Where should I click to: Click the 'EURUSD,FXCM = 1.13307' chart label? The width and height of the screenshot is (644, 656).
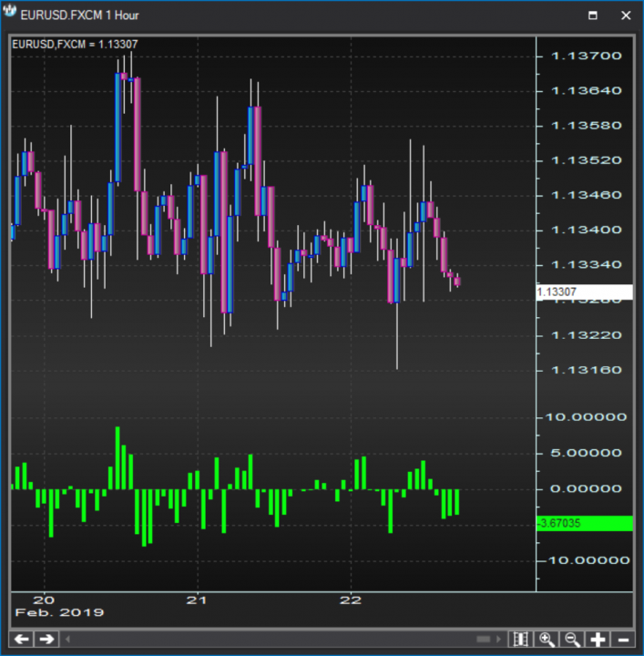pos(75,45)
